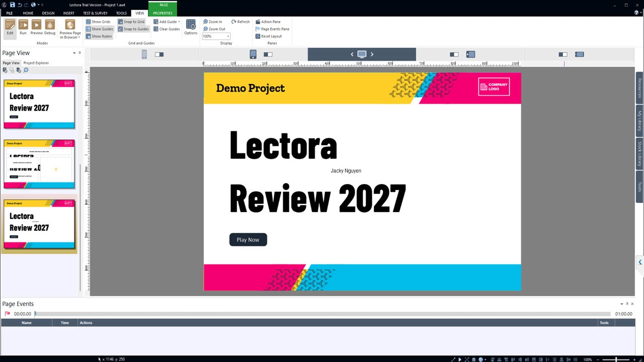Click the Redo arrow in title bar
This screenshot has width=644, height=362.
pos(26,5)
